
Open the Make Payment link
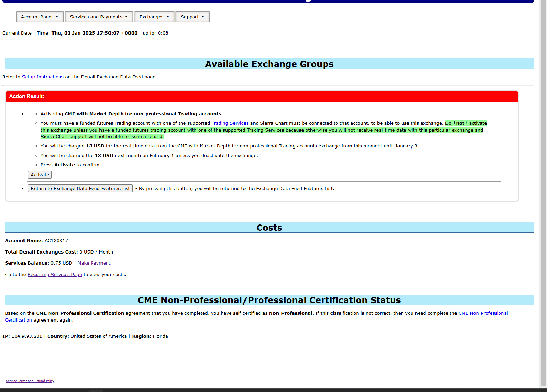pyautogui.click(x=94, y=263)
